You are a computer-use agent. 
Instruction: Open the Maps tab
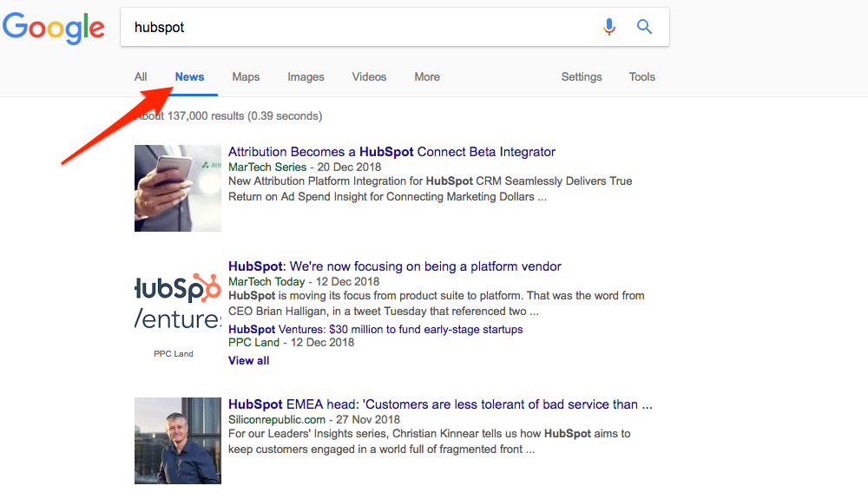[x=246, y=77]
